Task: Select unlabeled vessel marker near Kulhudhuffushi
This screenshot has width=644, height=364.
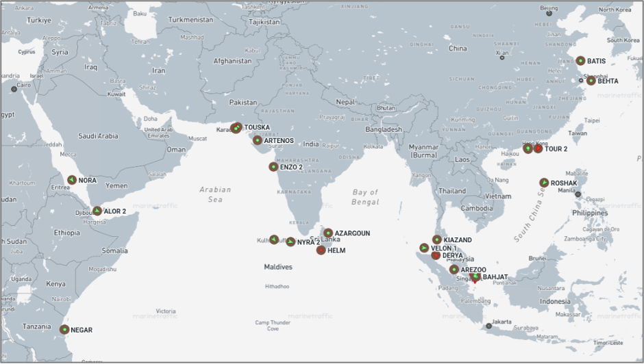Action: click(274, 239)
